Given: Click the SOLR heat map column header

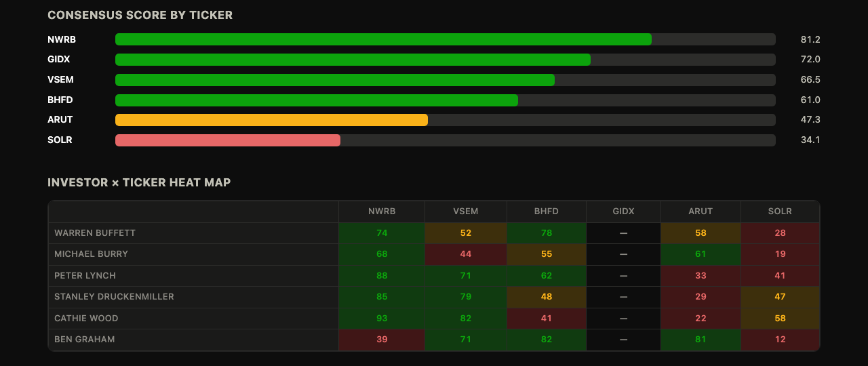Looking at the screenshot, I should tap(781, 211).
